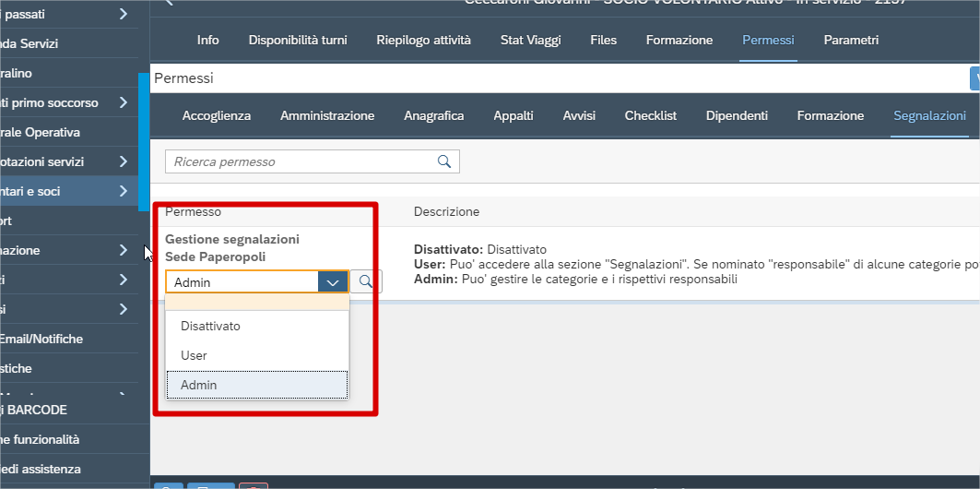Open the Checklist permissions category tab
Image resolution: width=980 pixels, height=489 pixels.
(651, 115)
